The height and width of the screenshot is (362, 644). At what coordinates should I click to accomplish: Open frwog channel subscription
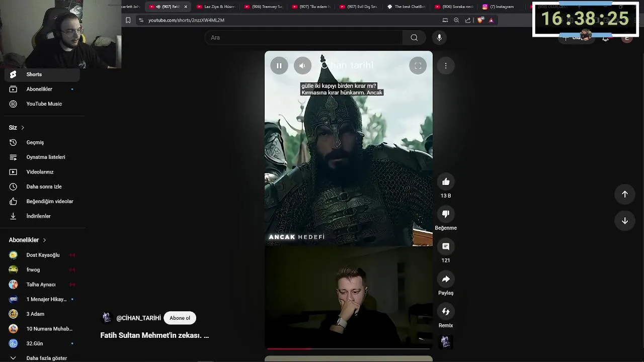click(42, 269)
